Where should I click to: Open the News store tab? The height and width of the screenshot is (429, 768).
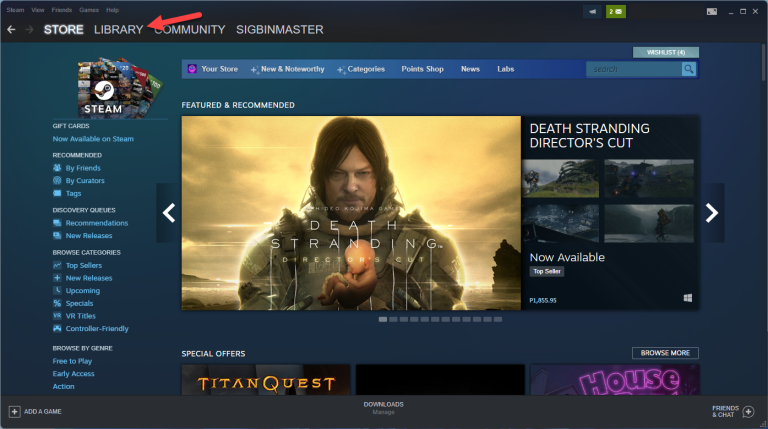tap(470, 69)
